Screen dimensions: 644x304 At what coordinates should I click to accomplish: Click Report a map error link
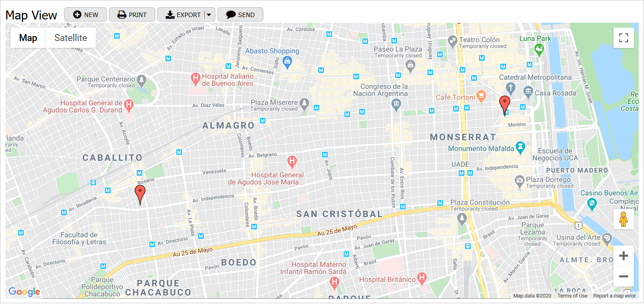614,296
